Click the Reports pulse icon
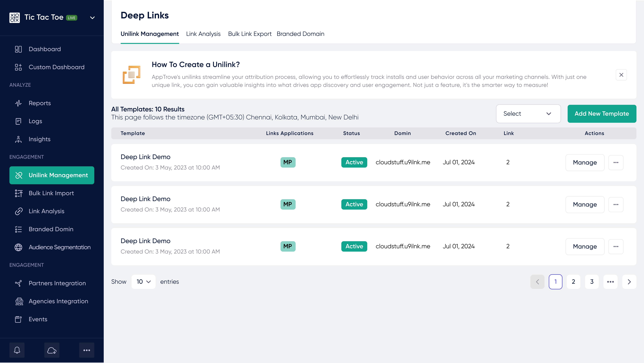The image size is (644, 363). coord(18,103)
